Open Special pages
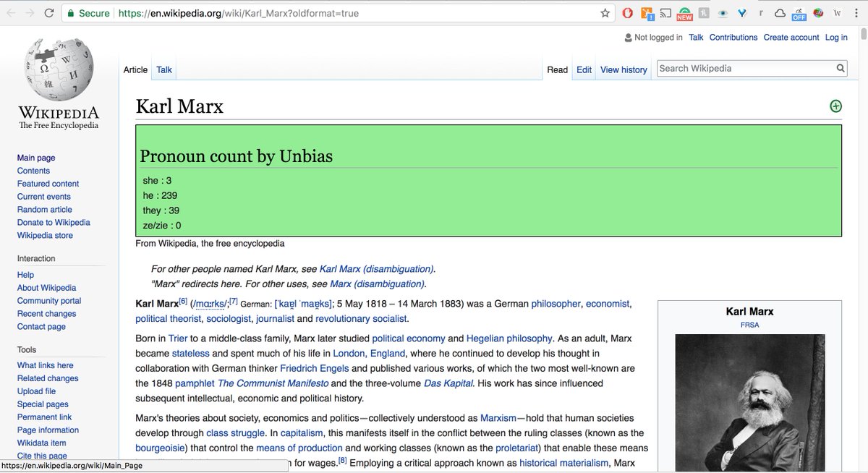Viewport: 868px width, 473px height. coord(43,404)
